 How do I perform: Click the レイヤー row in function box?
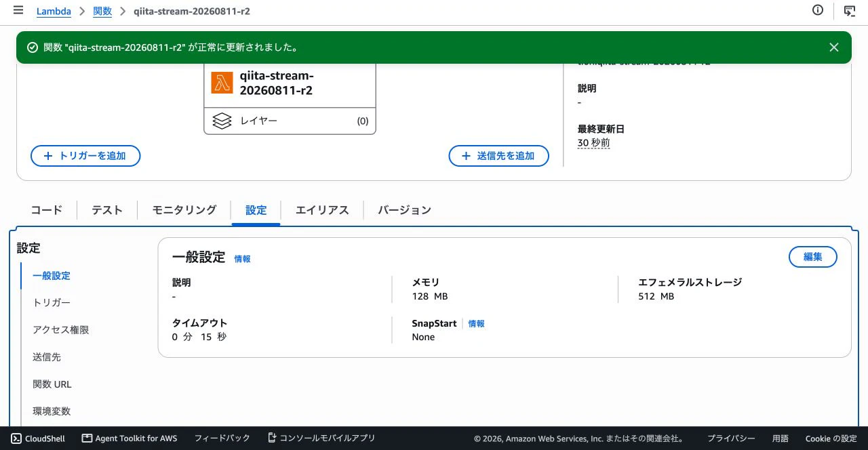point(290,121)
